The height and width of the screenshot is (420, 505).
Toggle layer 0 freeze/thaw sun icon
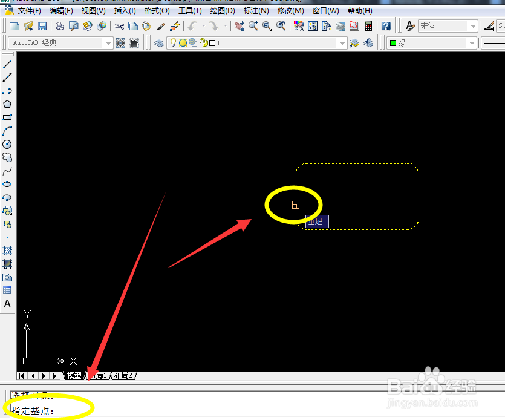183,42
